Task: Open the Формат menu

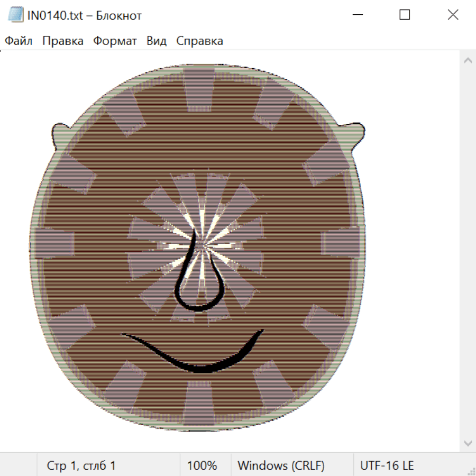Action: point(115,41)
